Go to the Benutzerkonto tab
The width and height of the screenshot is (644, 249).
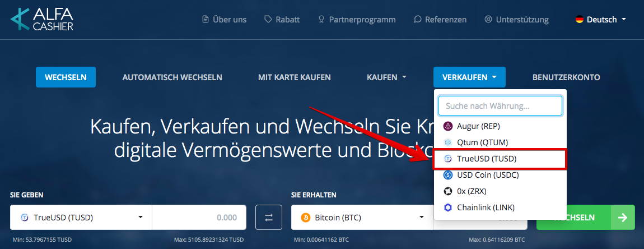coord(566,77)
